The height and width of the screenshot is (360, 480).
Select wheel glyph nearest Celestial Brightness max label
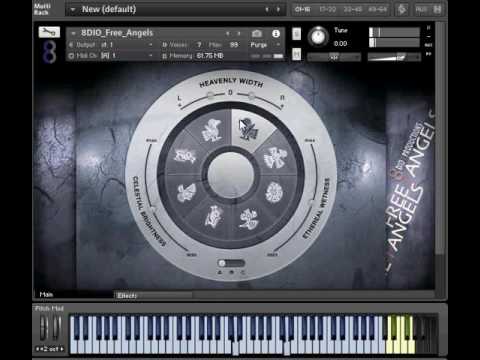(x=185, y=156)
